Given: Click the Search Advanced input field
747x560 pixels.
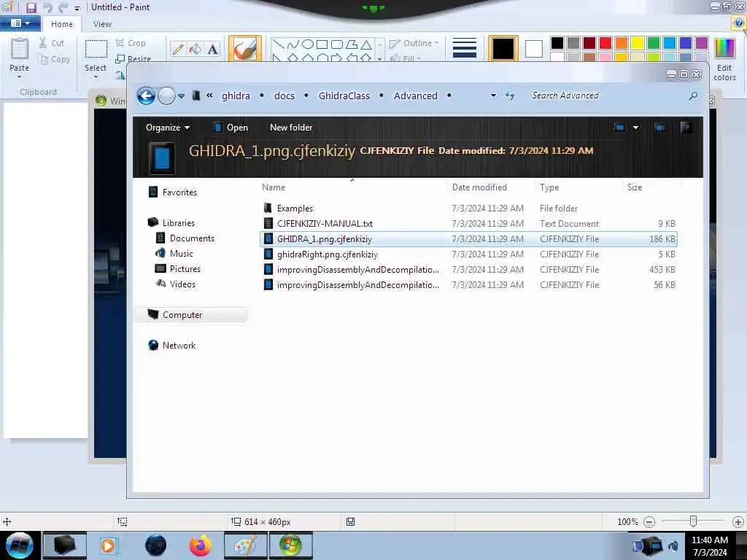Looking at the screenshot, I should click(x=608, y=96).
